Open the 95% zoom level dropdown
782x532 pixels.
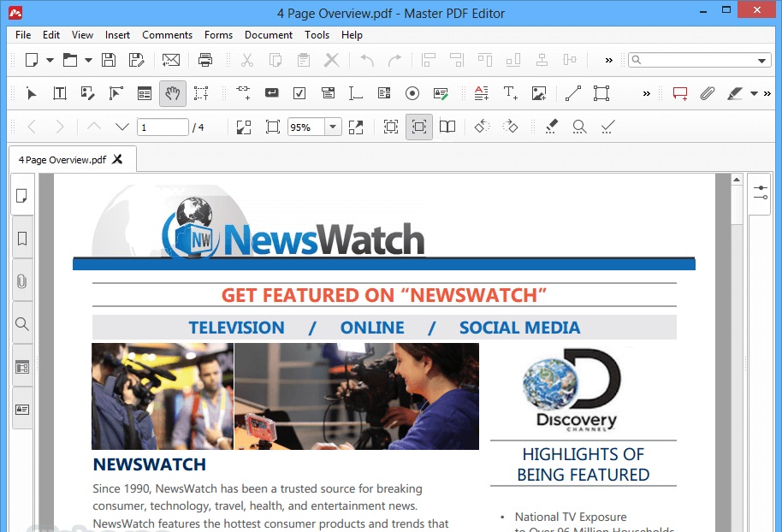pyautogui.click(x=333, y=127)
